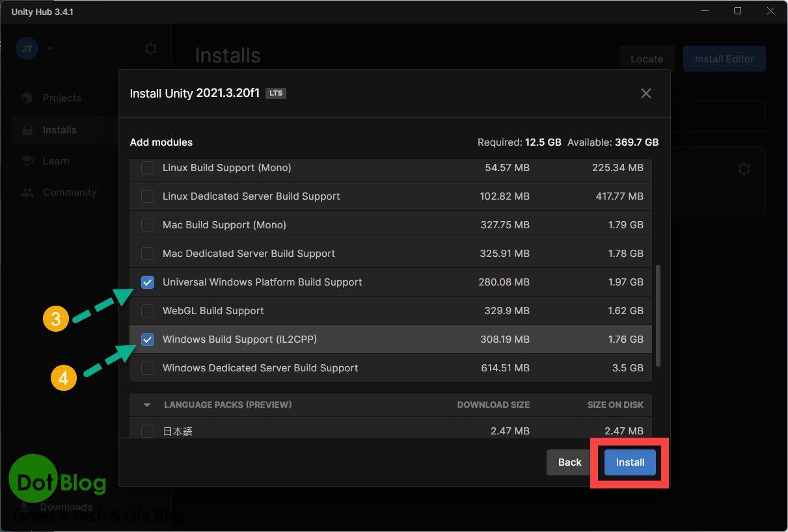Click the LTS badge in dialog title

(276, 93)
